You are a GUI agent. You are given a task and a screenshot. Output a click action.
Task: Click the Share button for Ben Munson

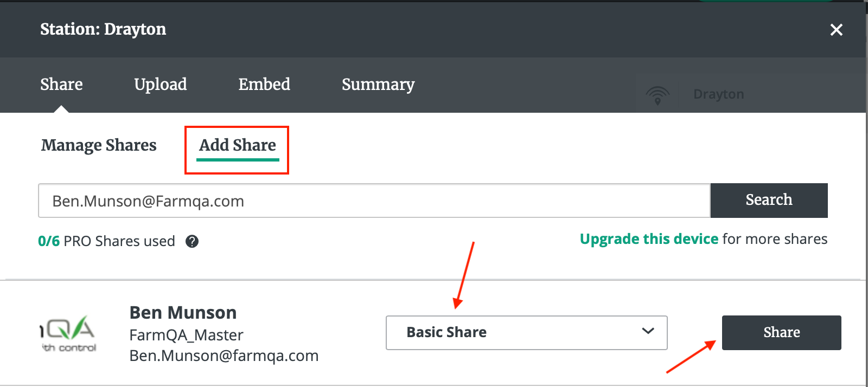(781, 332)
